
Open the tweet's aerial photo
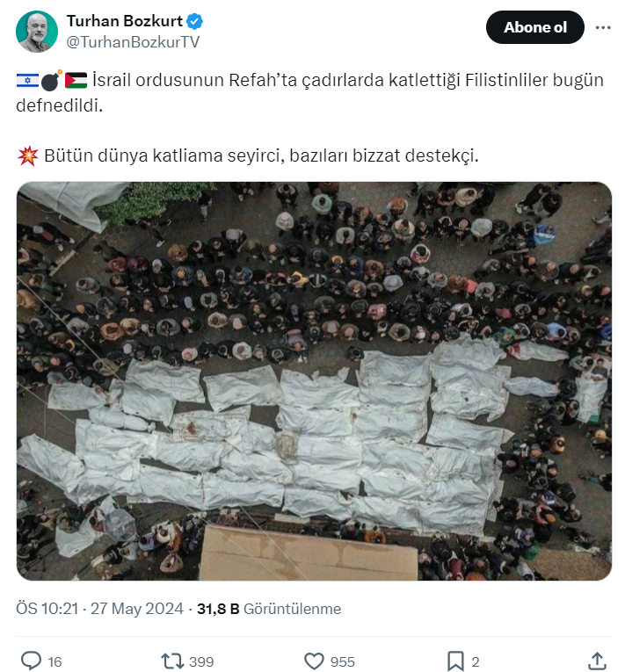click(314, 381)
